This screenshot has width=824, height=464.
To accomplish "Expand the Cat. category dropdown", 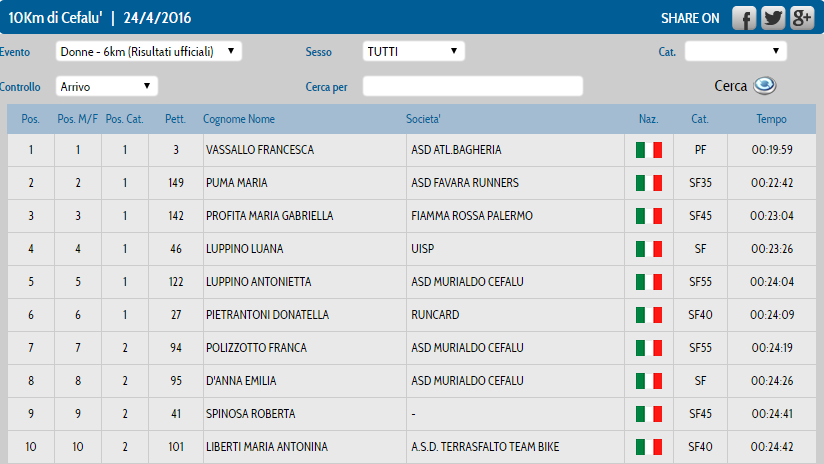I will pyautogui.click(x=736, y=51).
